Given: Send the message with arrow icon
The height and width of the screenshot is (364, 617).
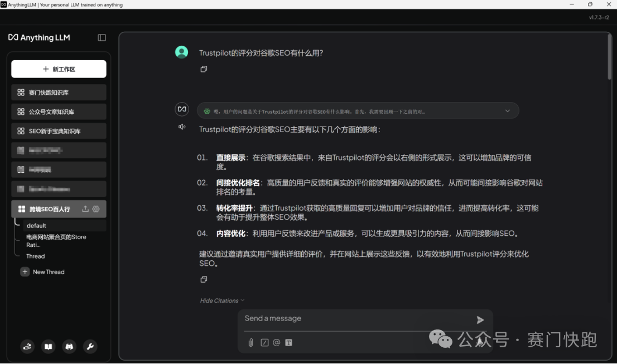Looking at the screenshot, I should tap(480, 320).
